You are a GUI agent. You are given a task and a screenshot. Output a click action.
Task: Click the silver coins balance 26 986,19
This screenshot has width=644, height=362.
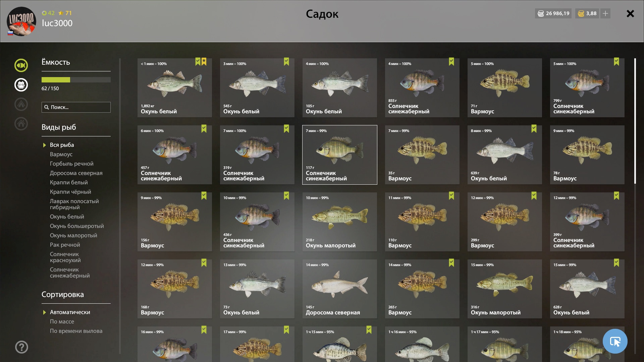coord(553,13)
